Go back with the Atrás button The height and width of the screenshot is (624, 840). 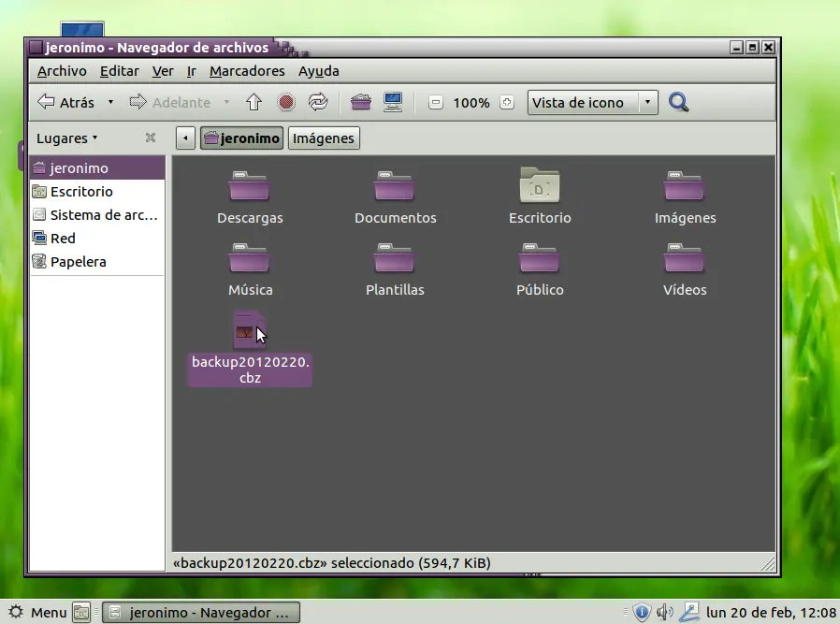(x=65, y=102)
